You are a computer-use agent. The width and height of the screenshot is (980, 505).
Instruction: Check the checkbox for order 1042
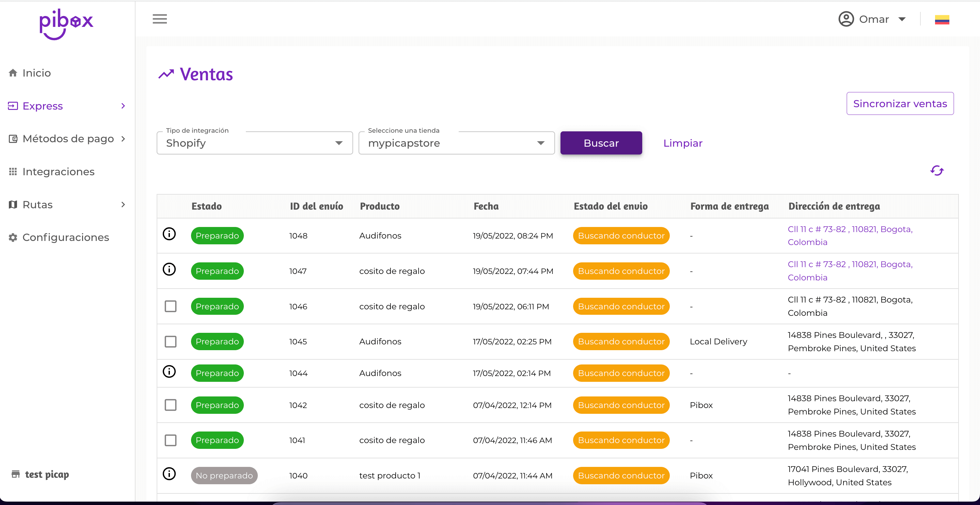[171, 405]
